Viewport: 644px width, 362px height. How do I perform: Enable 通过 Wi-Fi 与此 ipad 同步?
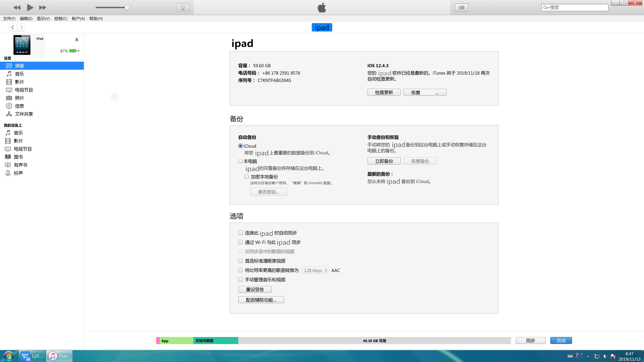tap(240, 242)
